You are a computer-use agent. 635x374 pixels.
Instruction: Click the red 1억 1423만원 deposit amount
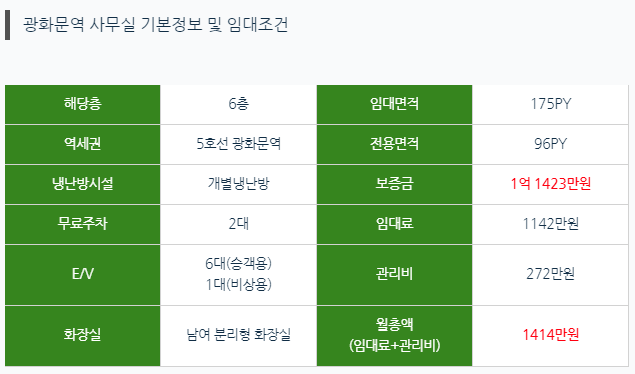(x=551, y=184)
